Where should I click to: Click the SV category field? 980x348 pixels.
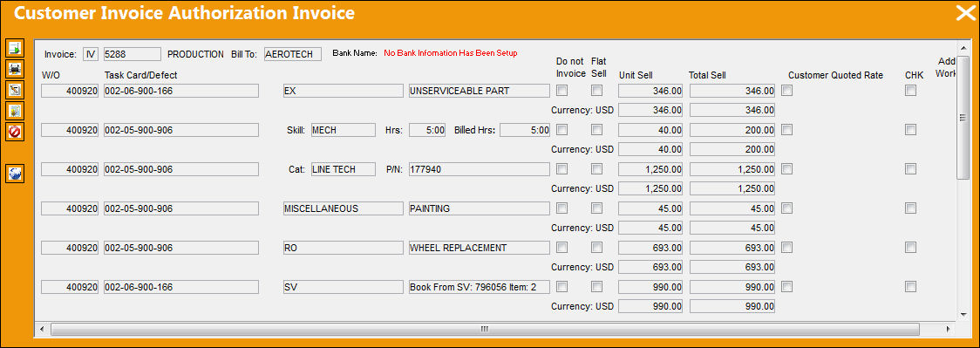(x=343, y=287)
